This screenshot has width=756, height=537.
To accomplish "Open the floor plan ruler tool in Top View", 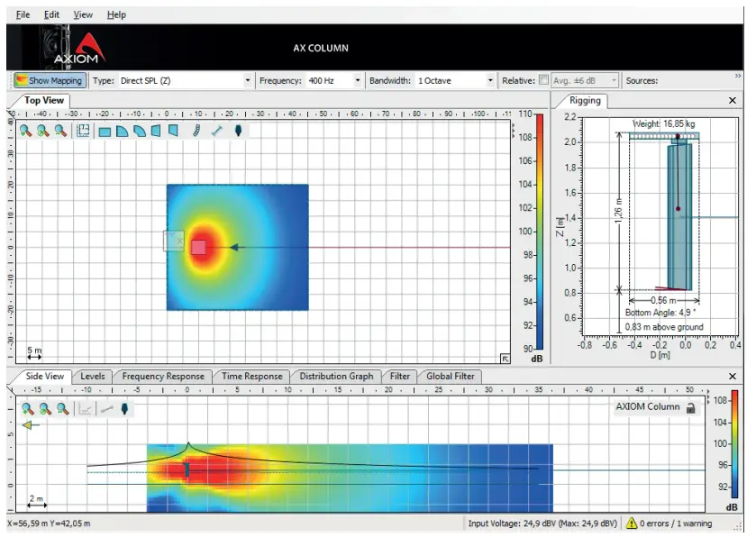I will 83,131.
